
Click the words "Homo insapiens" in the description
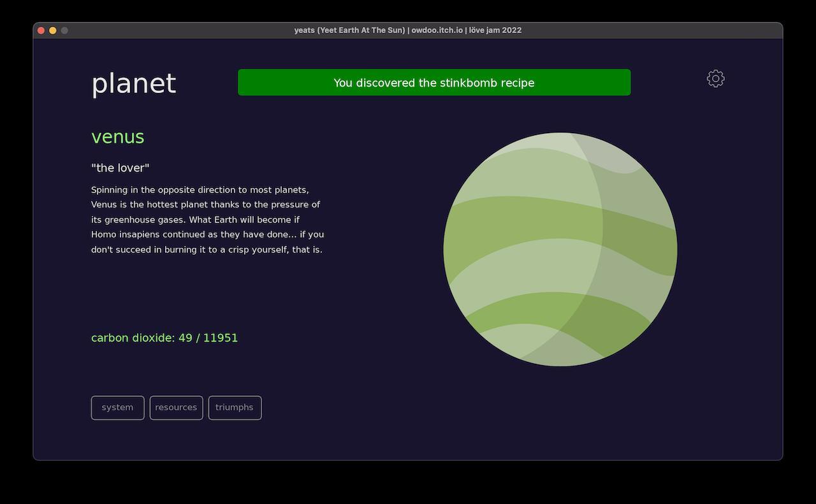click(x=124, y=234)
